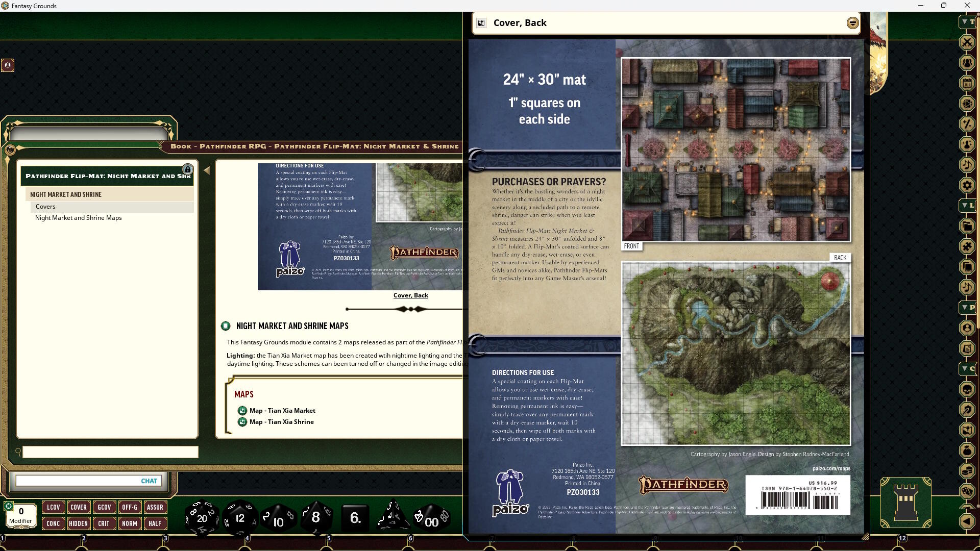Image resolution: width=980 pixels, height=551 pixels.
Task: Open the Items bag sidebar icon
Action: tap(967, 450)
